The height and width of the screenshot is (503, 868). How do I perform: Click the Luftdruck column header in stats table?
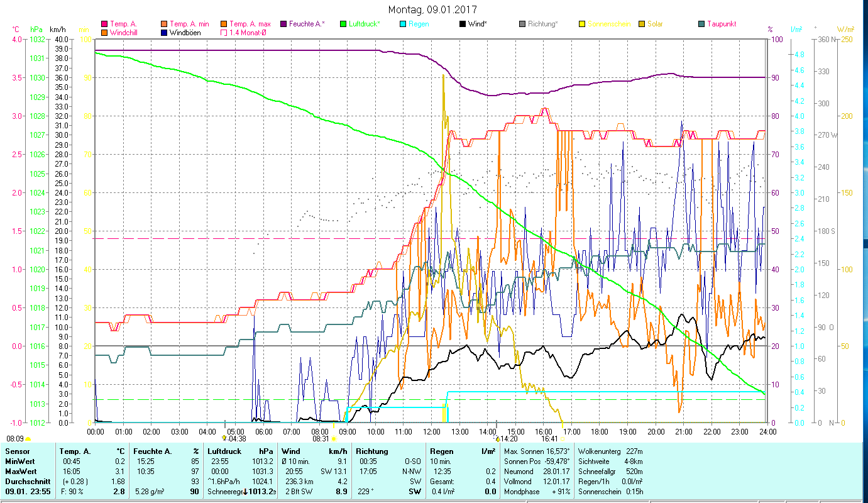click(225, 451)
